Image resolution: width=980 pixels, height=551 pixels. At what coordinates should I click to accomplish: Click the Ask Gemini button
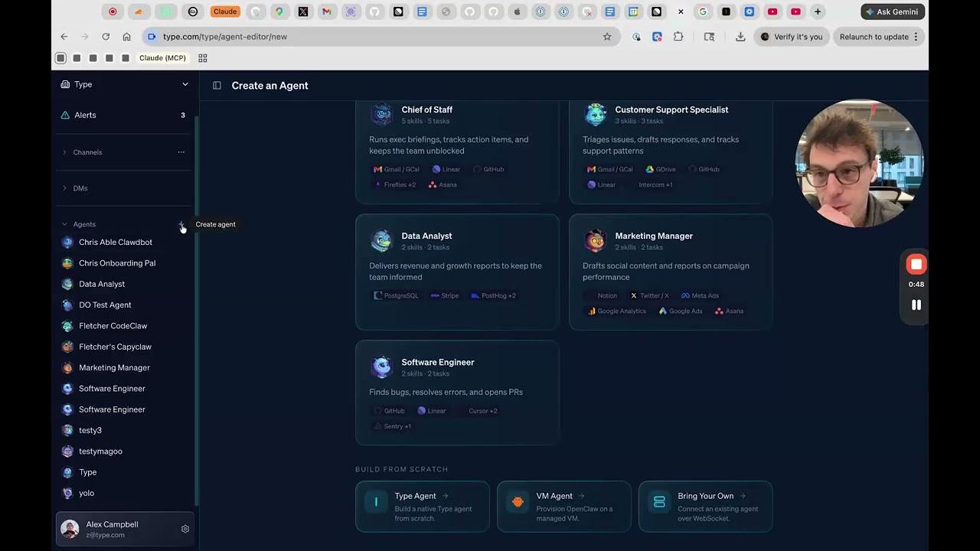click(893, 11)
